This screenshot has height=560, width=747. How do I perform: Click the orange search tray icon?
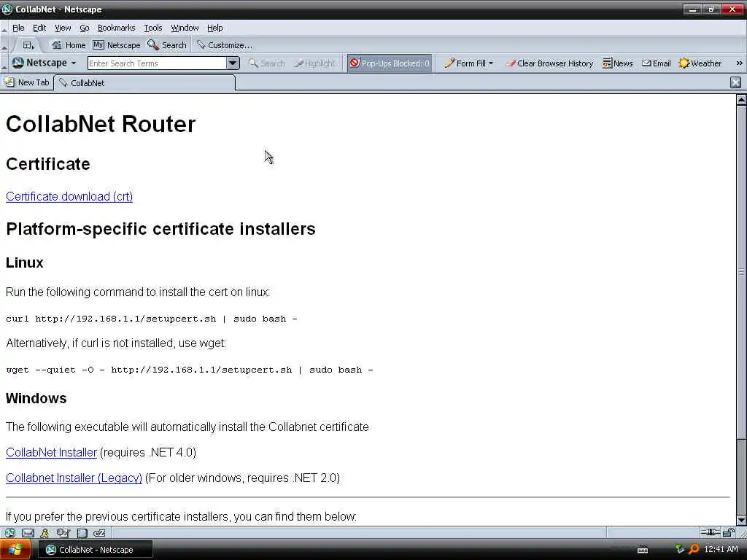(x=694, y=550)
